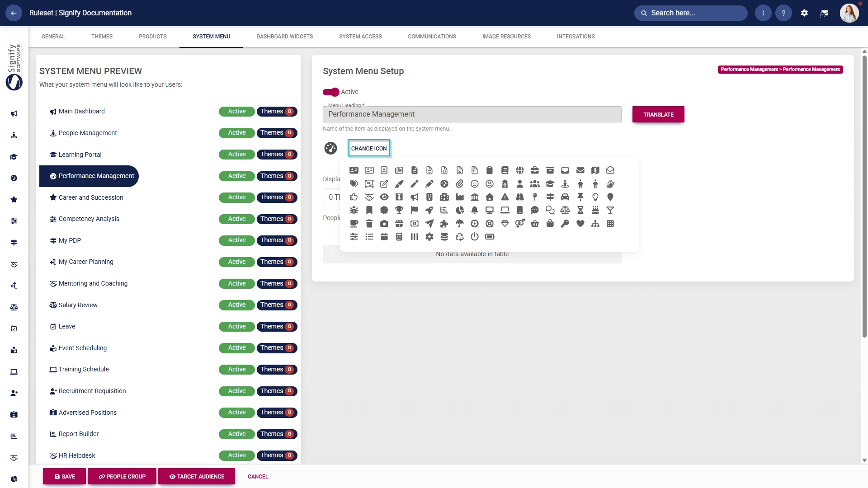Open the Dashboard Widgets tab
Screen dimensions: 868x488
tap(285, 37)
